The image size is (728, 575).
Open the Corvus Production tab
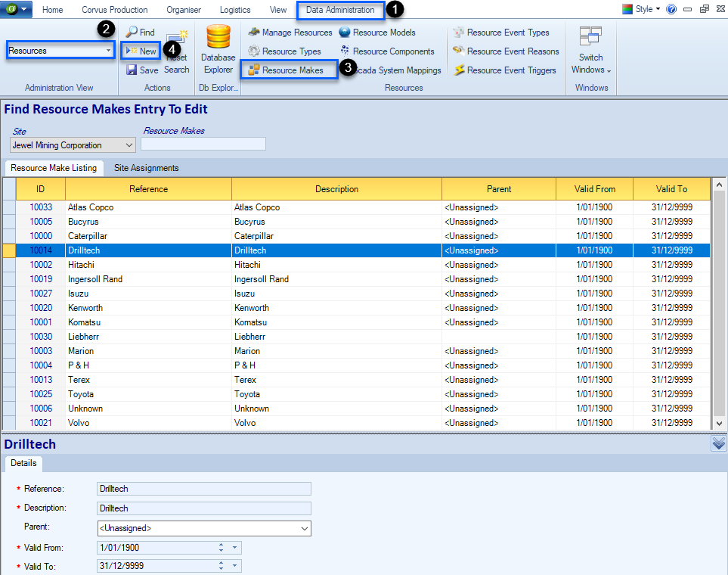pyautogui.click(x=115, y=10)
